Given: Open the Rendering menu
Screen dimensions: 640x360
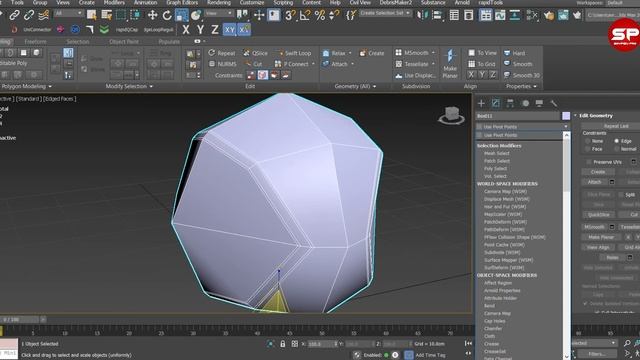Looking at the screenshot, I should [x=219, y=2].
